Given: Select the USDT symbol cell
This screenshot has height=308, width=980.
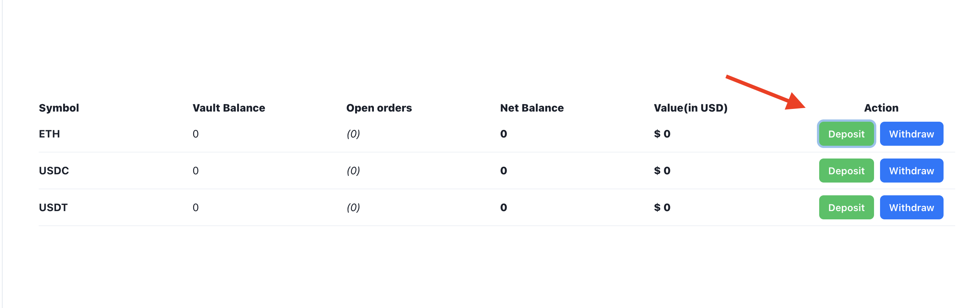Looking at the screenshot, I should tap(53, 208).
